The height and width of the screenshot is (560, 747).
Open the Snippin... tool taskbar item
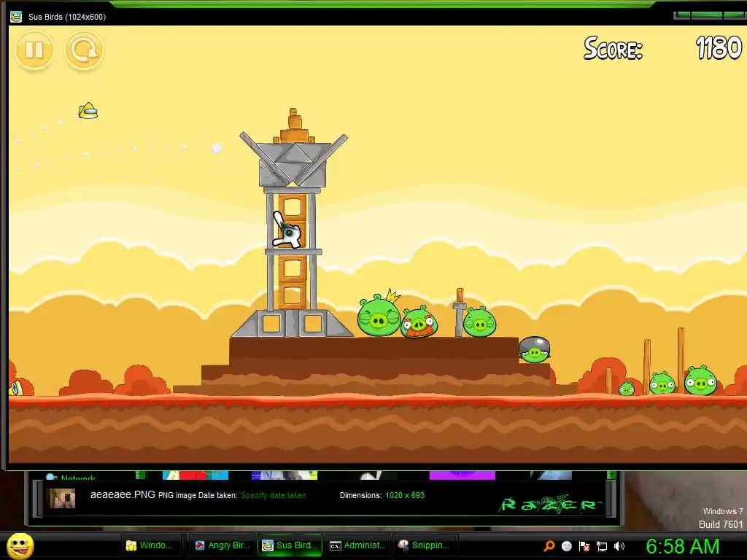tap(425, 545)
